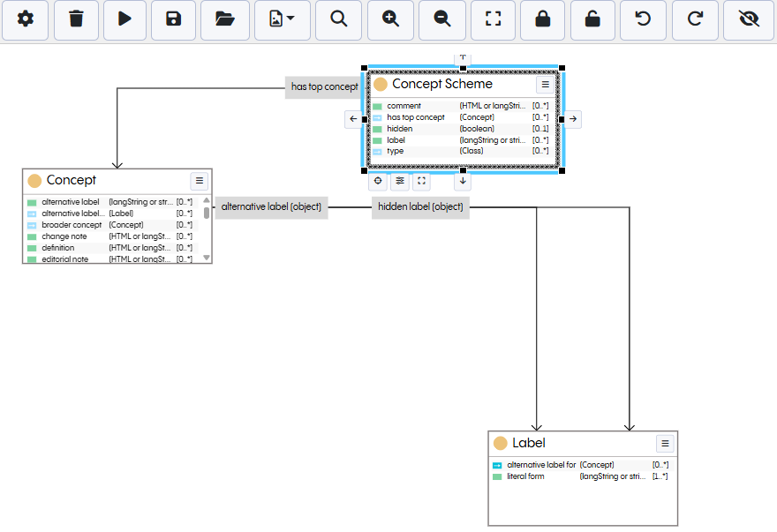Select the 'label' row in Concept Scheme
Screen dimensions: 777x532
click(461, 140)
